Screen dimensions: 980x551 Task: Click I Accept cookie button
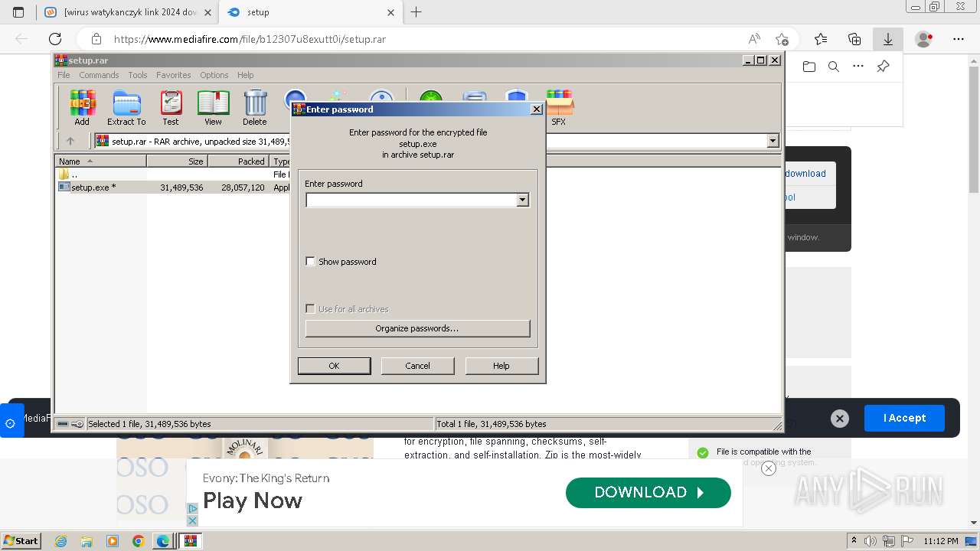tap(904, 418)
